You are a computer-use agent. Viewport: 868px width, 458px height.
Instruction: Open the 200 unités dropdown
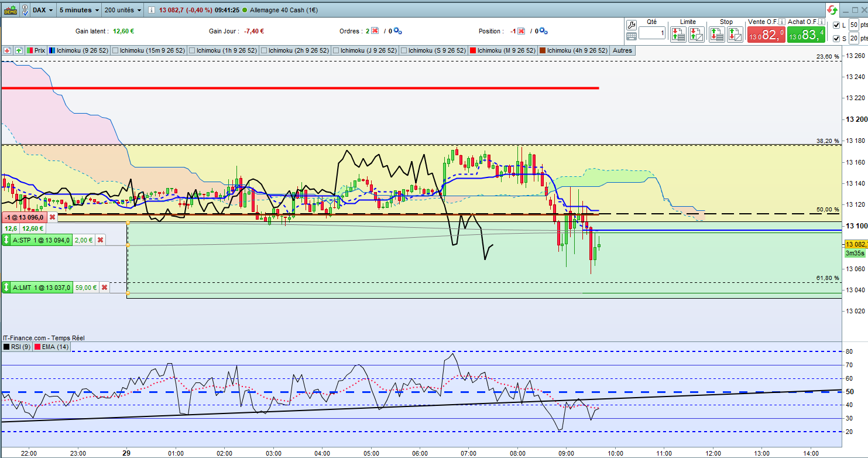coord(123,10)
